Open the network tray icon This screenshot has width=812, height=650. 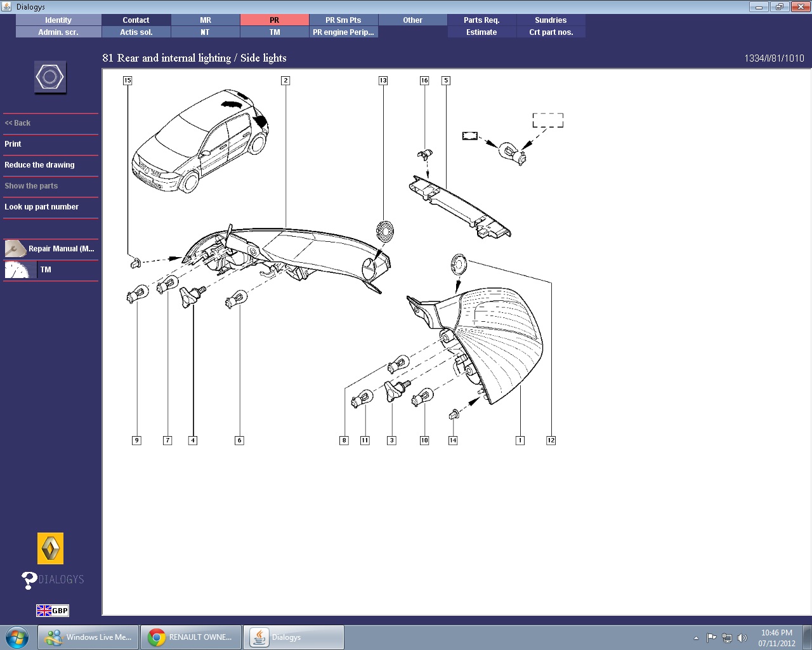pyautogui.click(x=727, y=638)
